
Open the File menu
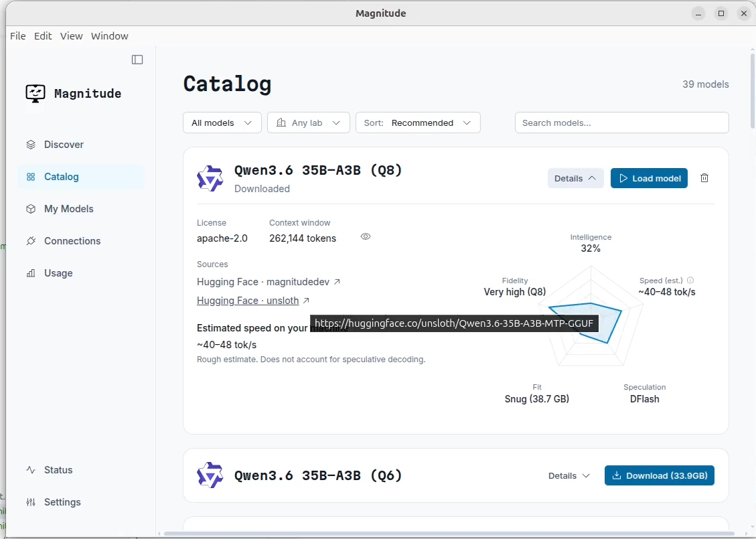(18, 36)
